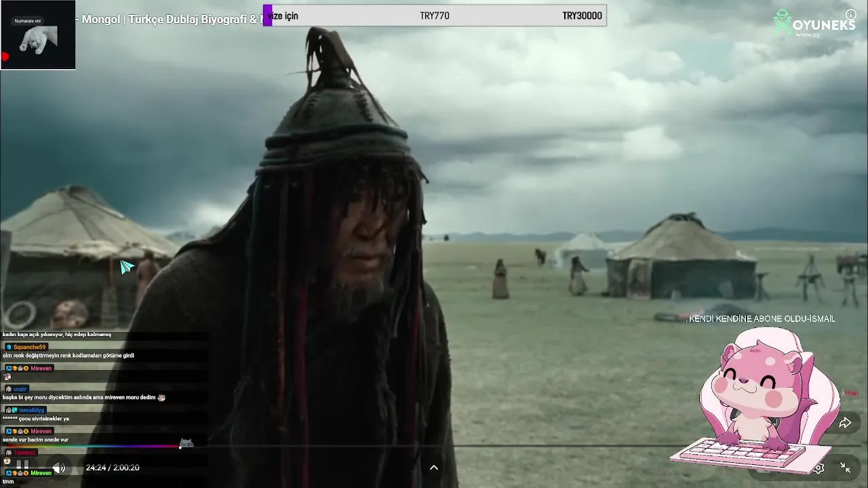The width and height of the screenshot is (868, 488).
Task: Click the Squanche59 chat username
Action: click(29, 347)
